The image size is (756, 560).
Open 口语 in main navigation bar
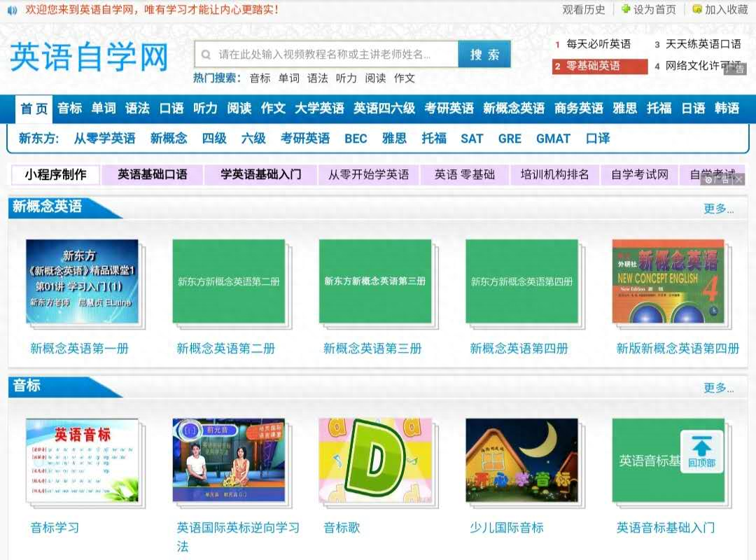tap(171, 108)
